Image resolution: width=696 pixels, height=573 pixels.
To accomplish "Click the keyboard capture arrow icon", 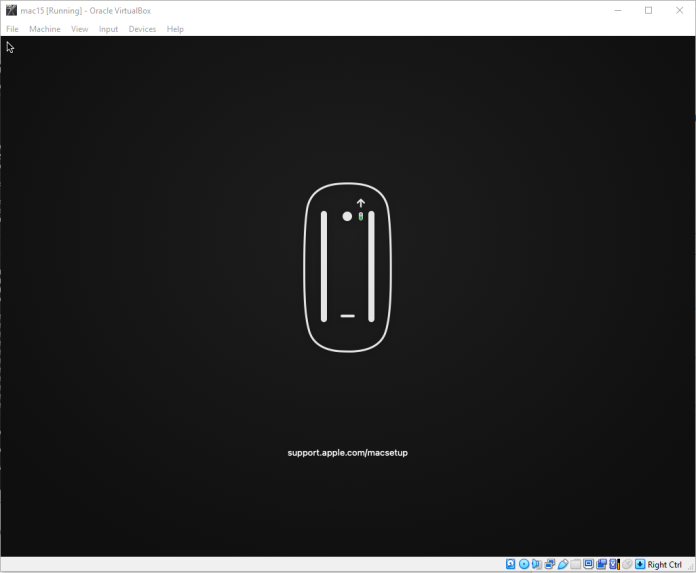I will [x=640, y=565].
